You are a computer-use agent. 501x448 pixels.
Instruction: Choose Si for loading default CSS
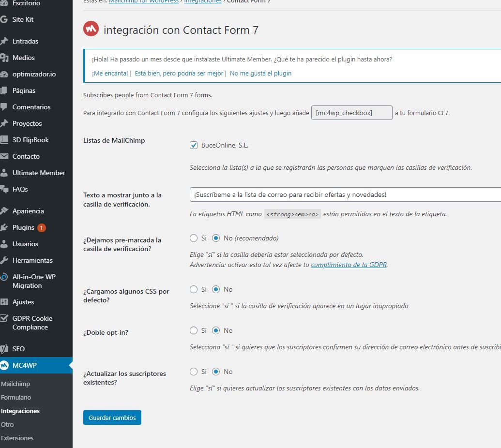tap(194, 289)
